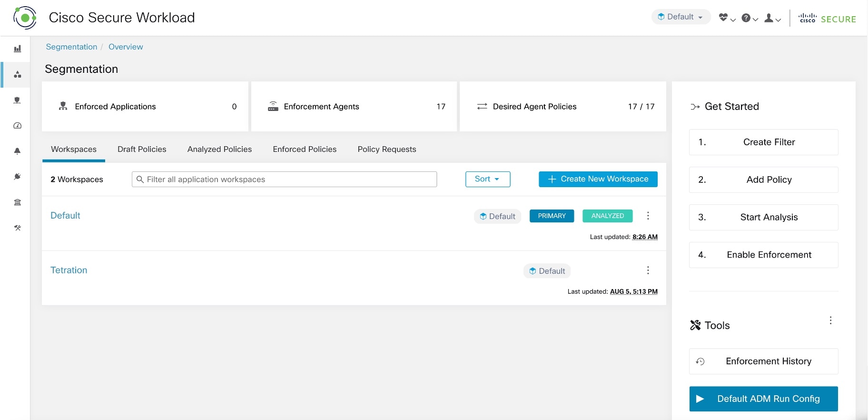Switch to the Enforced Policies tab
Screen dimensions: 868x420
[305, 149]
